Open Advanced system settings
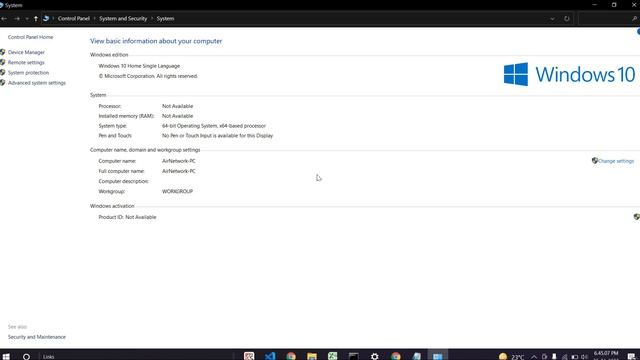 (x=37, y=83)
